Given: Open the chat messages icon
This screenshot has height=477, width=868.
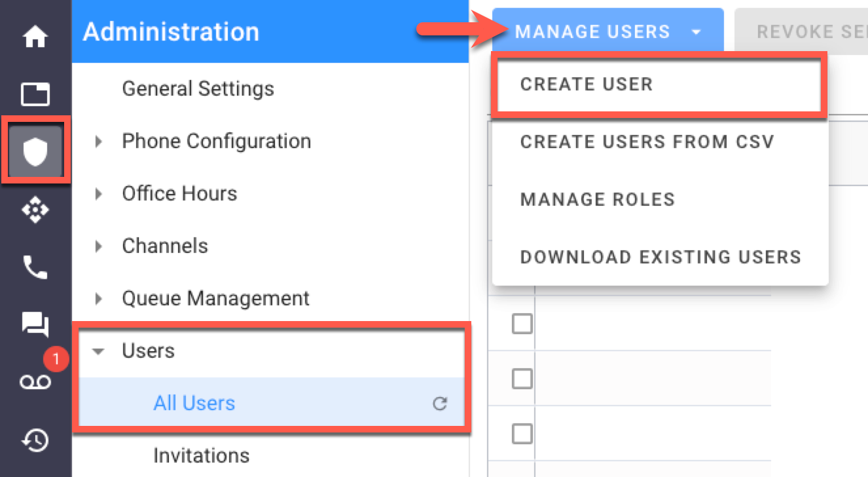Looking at the screenshot, I should pos(35,324).
